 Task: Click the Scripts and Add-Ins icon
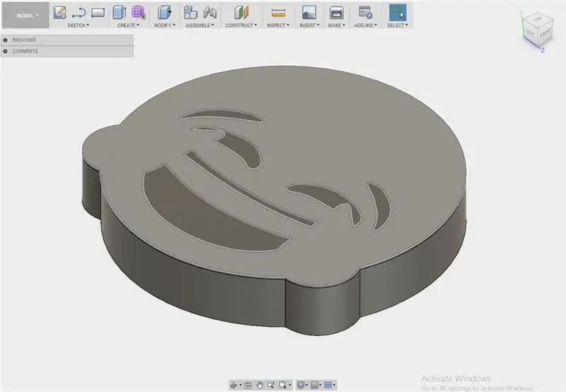coord(365,13)
